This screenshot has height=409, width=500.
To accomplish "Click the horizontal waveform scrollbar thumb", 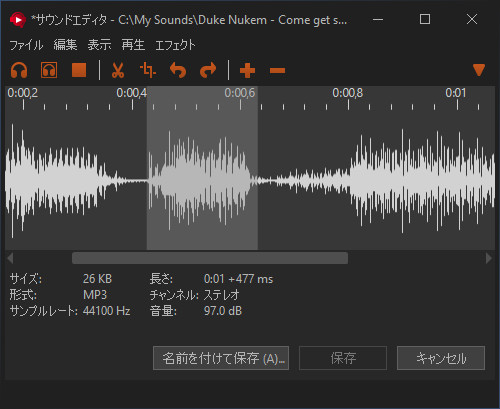I will (210, 258).
